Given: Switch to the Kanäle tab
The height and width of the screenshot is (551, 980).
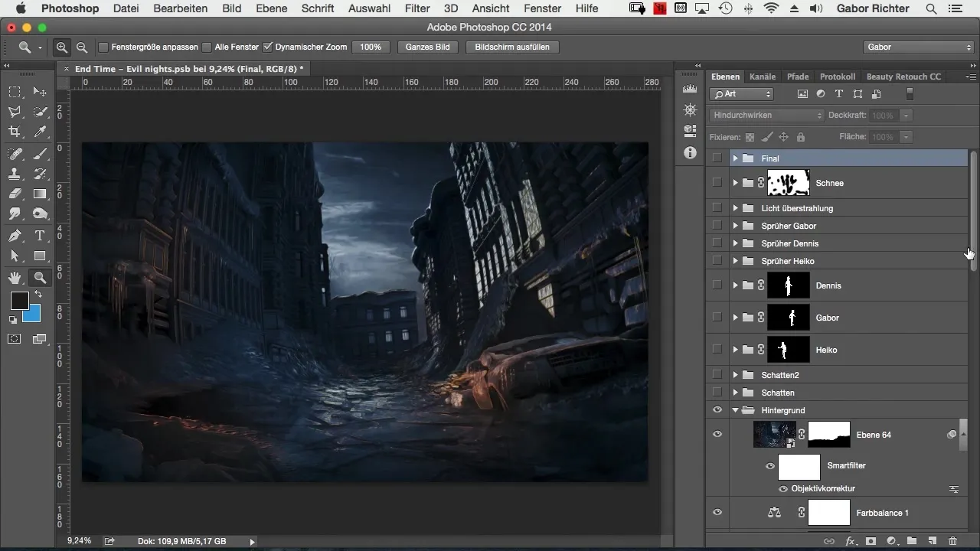Looking at the screenshot, I should pos(763,77).
